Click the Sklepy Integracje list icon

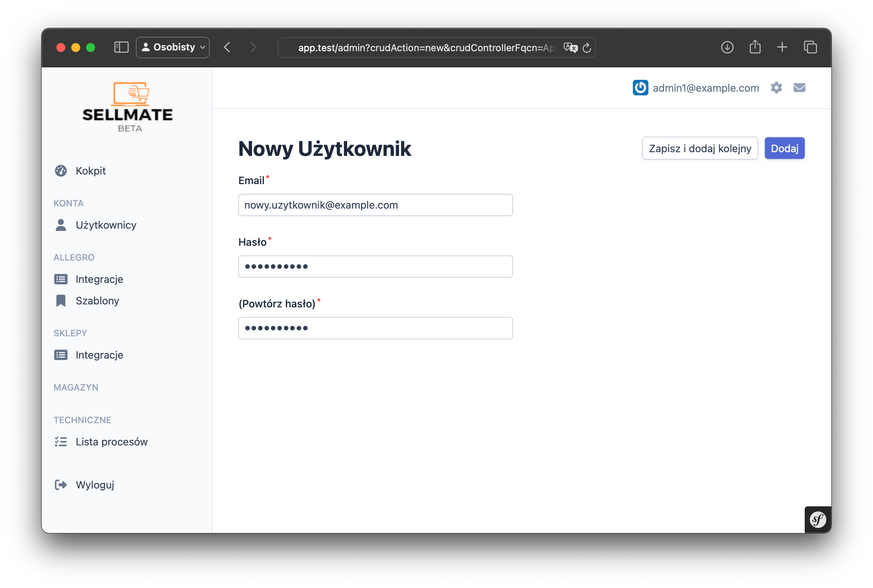(61, 355)
